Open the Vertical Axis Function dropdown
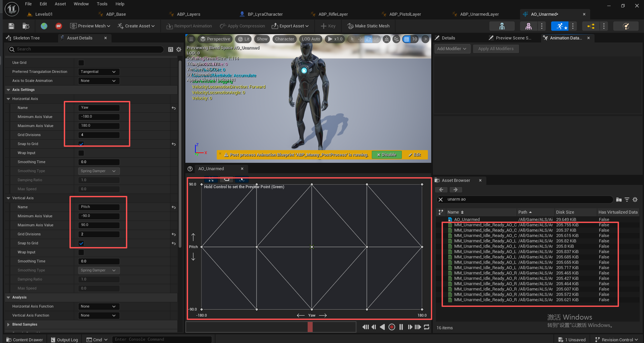Viewport: 644px width, 343px height. click(99, 316)
